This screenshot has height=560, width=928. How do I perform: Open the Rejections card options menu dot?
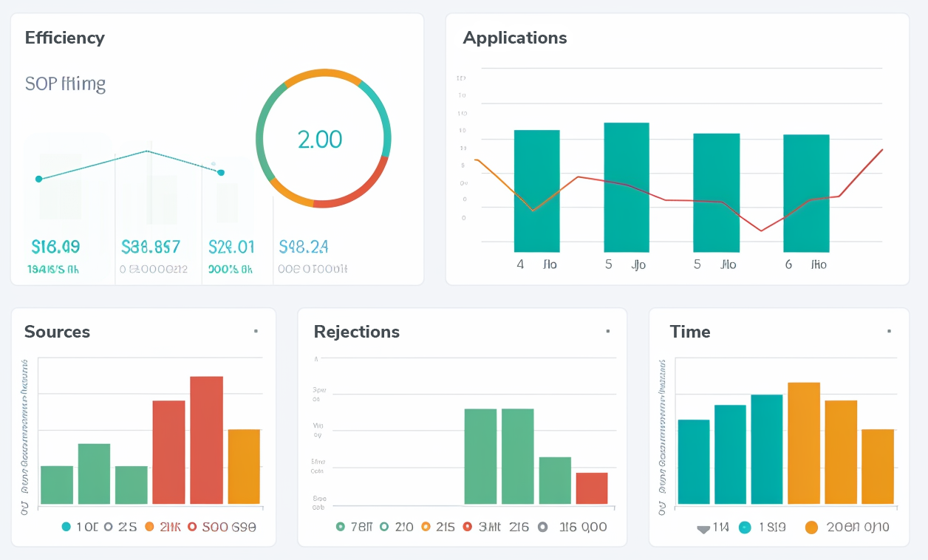[607, 332]
